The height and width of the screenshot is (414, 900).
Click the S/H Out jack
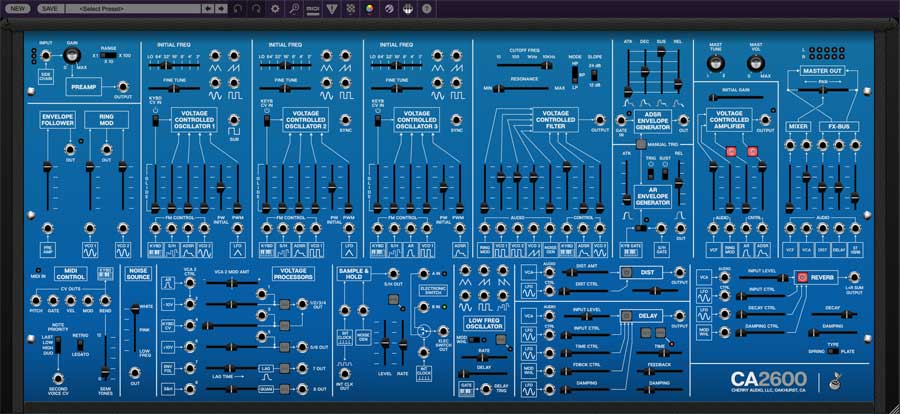[x=393, y=273]
